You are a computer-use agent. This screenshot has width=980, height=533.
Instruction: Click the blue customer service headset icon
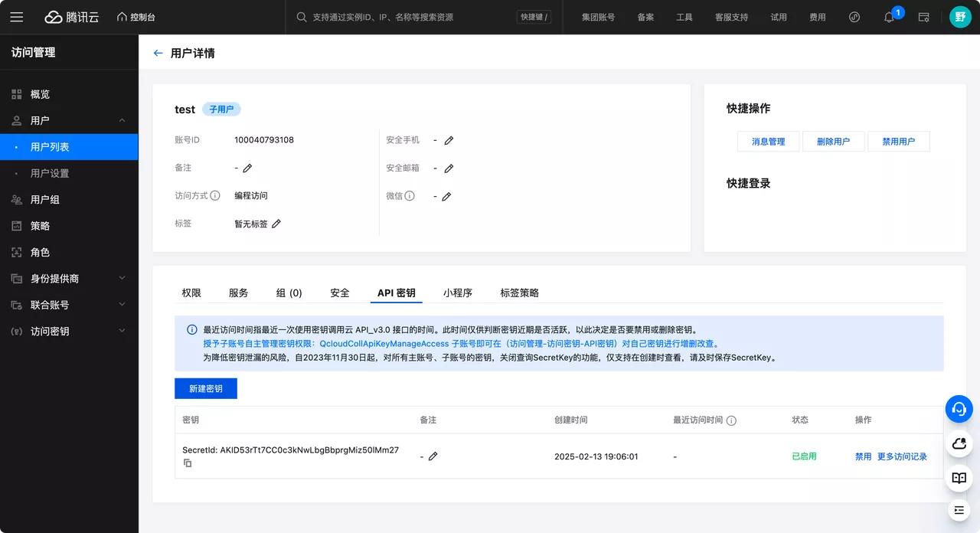coord(959,409)
